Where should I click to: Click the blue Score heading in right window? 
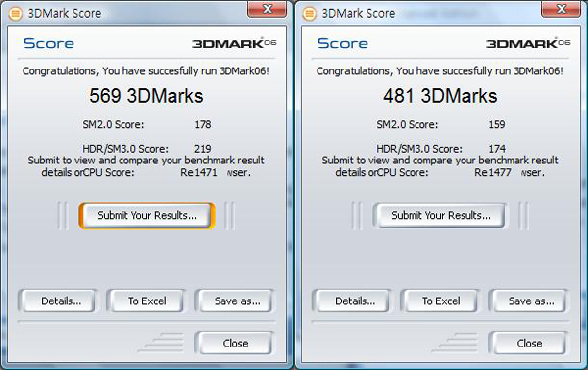click(342, 43)
